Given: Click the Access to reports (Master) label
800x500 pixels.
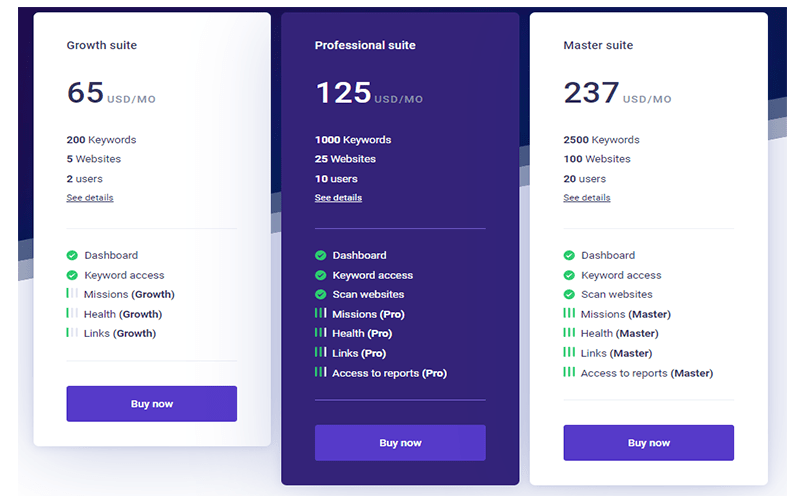Looking at the screenshot, I should [647, 373].
